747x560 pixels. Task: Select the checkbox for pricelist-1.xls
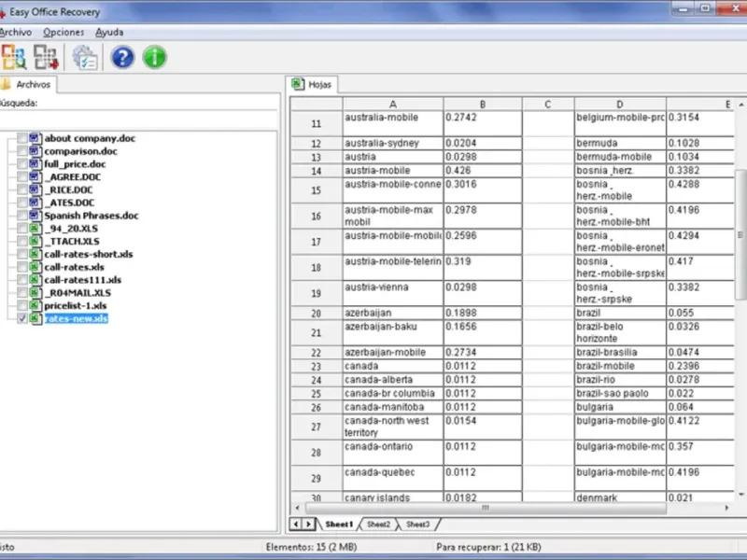pos(21,305)
